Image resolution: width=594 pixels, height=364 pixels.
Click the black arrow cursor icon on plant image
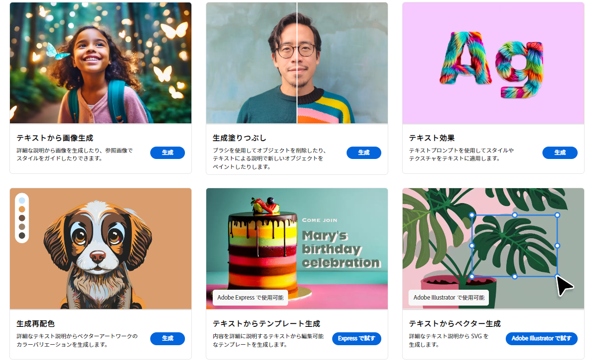(x=564, y=286)
